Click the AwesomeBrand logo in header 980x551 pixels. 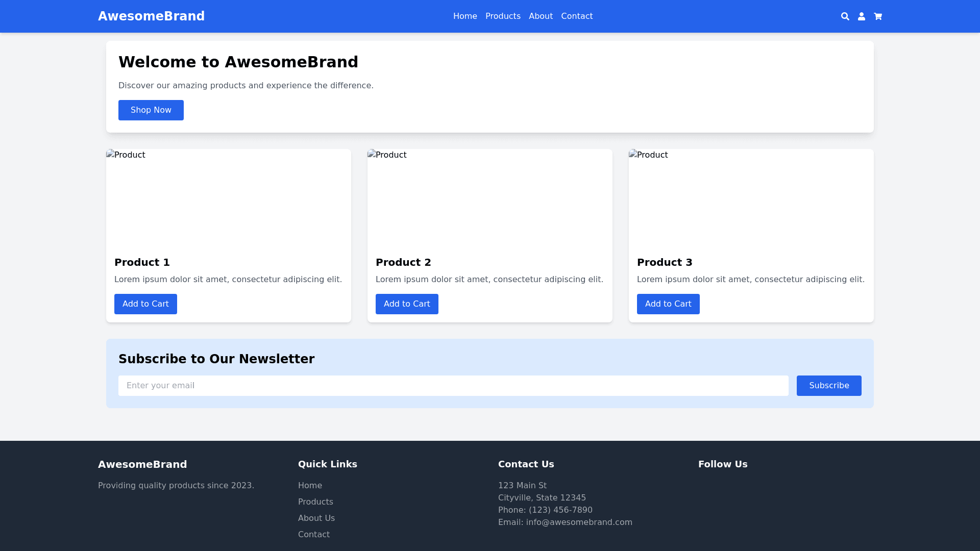pyautogui.click(x=151, y=16)
